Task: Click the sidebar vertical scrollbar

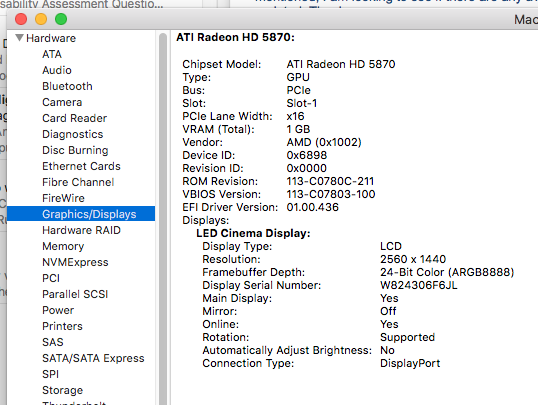Action: pos(163,219)
